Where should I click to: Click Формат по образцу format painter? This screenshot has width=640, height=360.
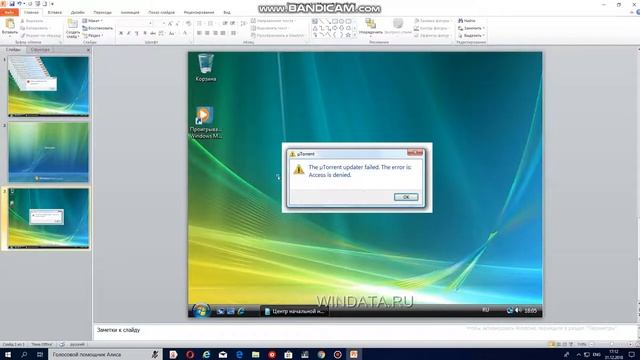(40, 36)
